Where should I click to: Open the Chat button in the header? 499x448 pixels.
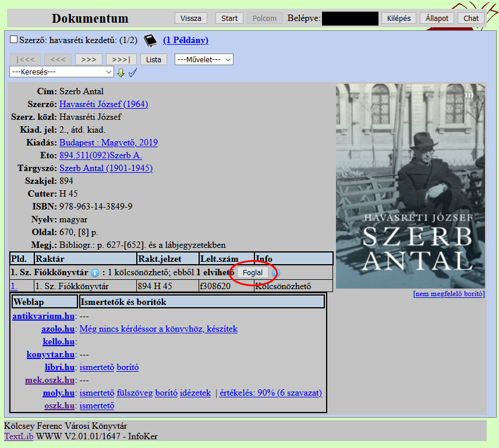(471, 18)
